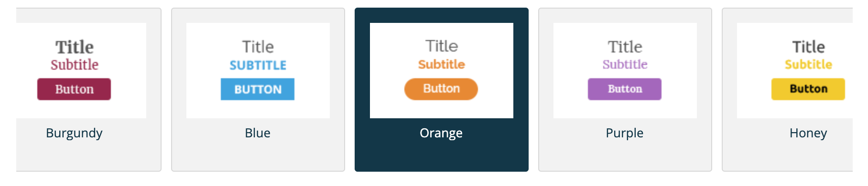Select the Burgundy theme card
Screen dimensions: 868x186
pyautogui.click(x=88, y=90)
